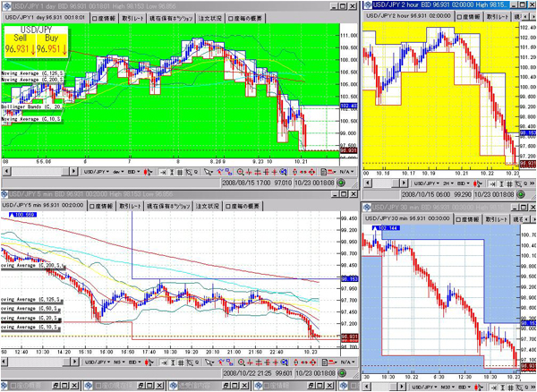Click the document list icon in 1 day chart toolbar
This screenshot has height=392, width=537.
coord(324,172)
